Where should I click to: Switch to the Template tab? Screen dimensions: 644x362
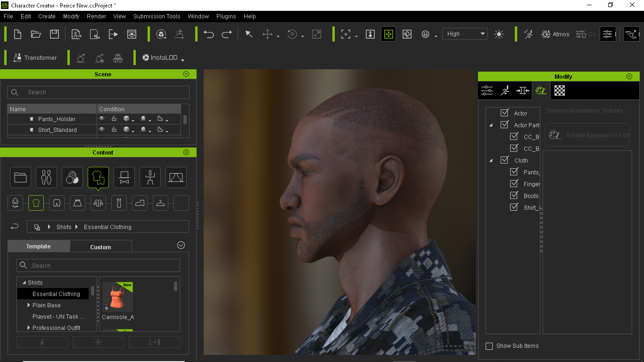(39, 246)
